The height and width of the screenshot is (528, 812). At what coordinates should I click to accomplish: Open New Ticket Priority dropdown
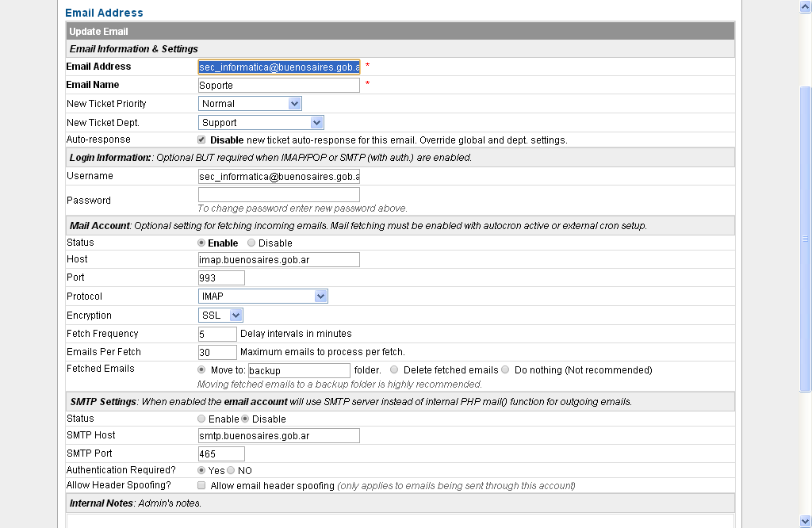[x=250, y=104]
